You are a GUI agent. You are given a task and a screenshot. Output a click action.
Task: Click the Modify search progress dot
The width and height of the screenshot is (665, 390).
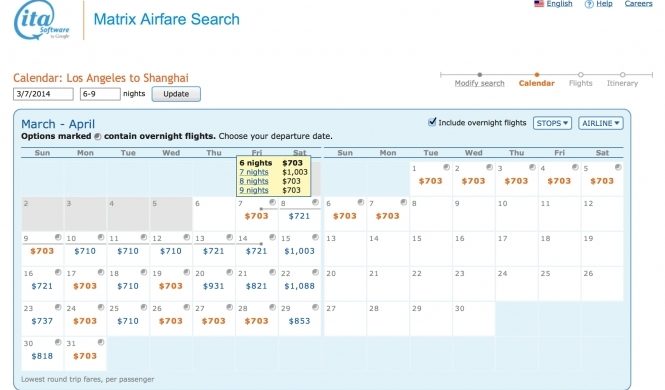point(479,75)
